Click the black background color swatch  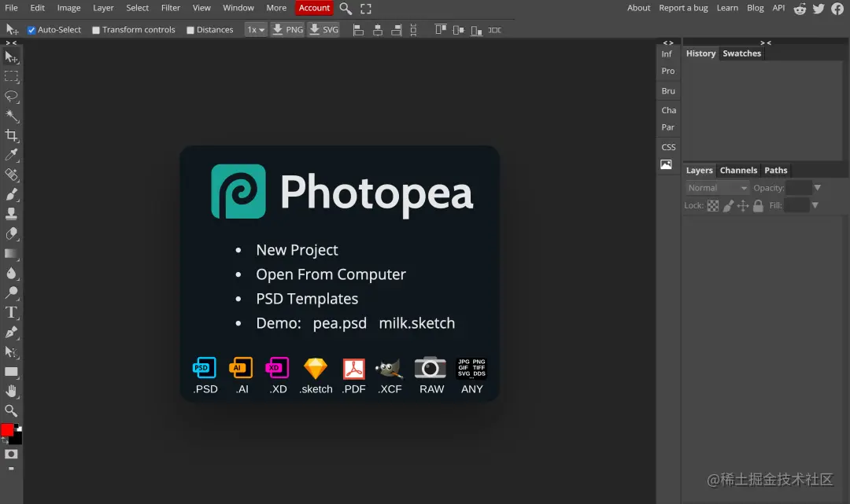coord(17,439)
